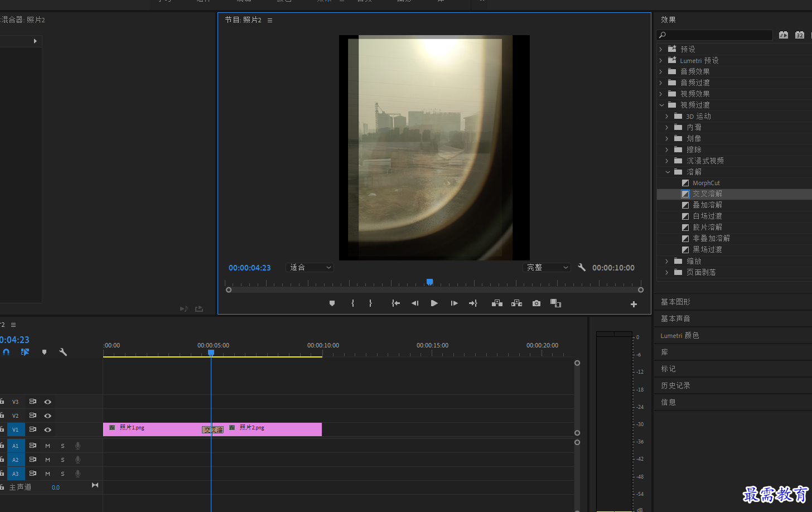Screen dimensions: 812x512
Task: Toggle sync lock on V3 track
Action: [33, 402]
